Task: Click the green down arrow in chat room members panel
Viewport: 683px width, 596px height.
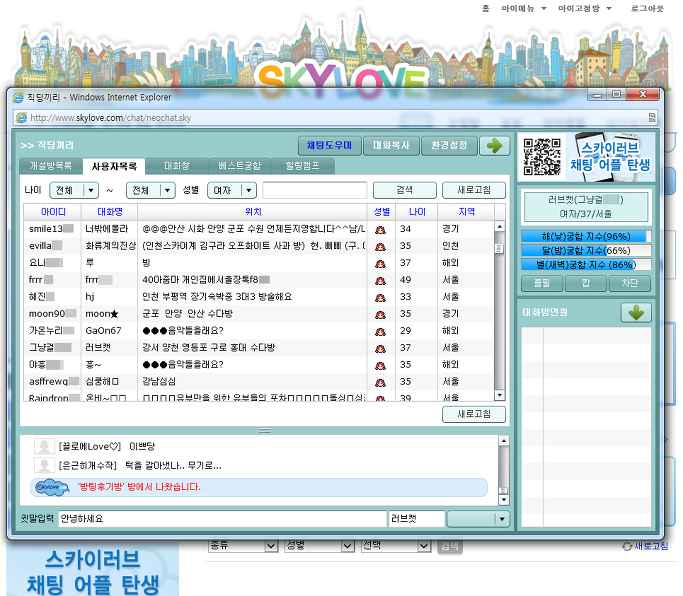Action: [x=636, y=312]
